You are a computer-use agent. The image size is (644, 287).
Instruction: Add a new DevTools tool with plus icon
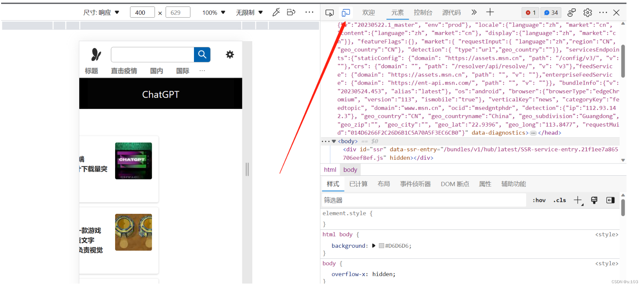(490, 12)
